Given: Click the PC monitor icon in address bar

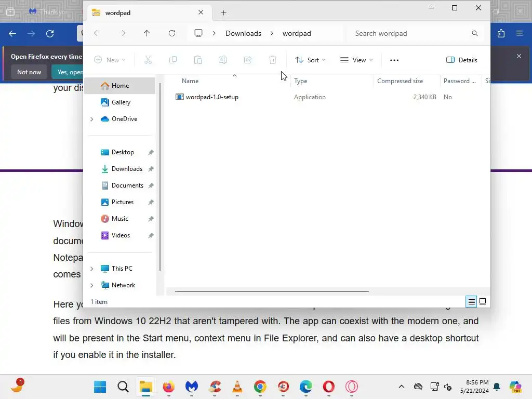Looking at the screenshot, I should click(198, 33).
